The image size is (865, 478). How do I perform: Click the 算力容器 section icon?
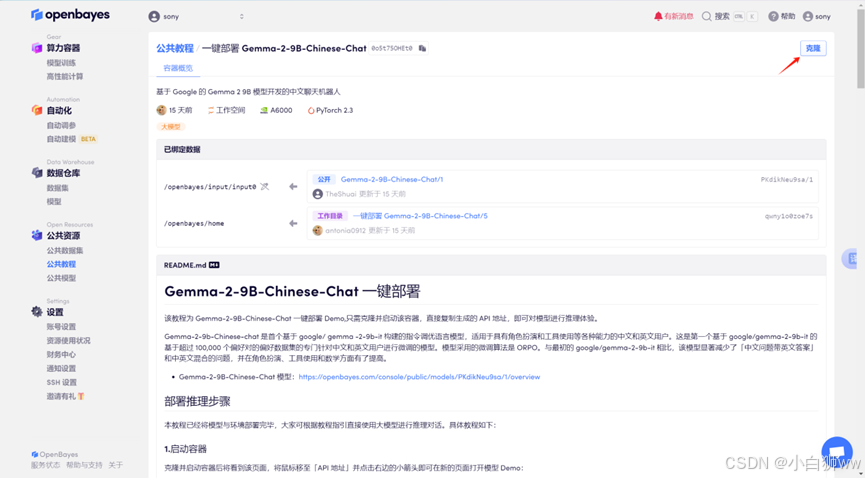(37, 48)
